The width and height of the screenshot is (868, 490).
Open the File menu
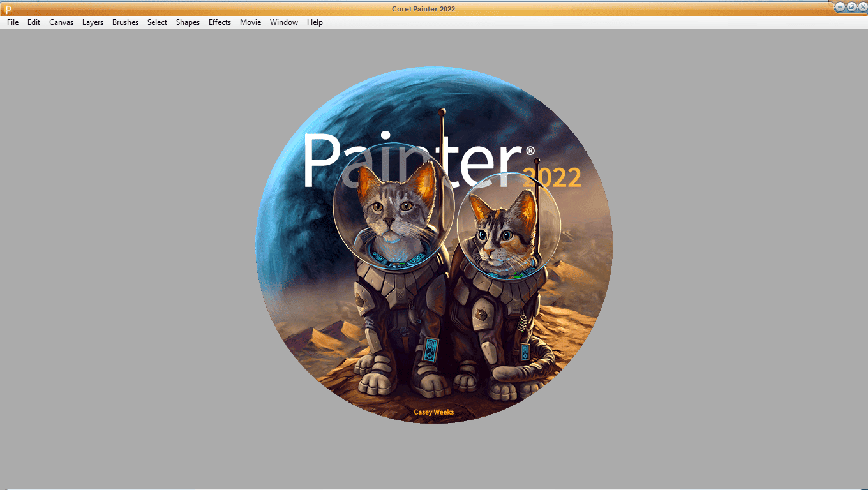pyautogui.click(x=13, y=22)
